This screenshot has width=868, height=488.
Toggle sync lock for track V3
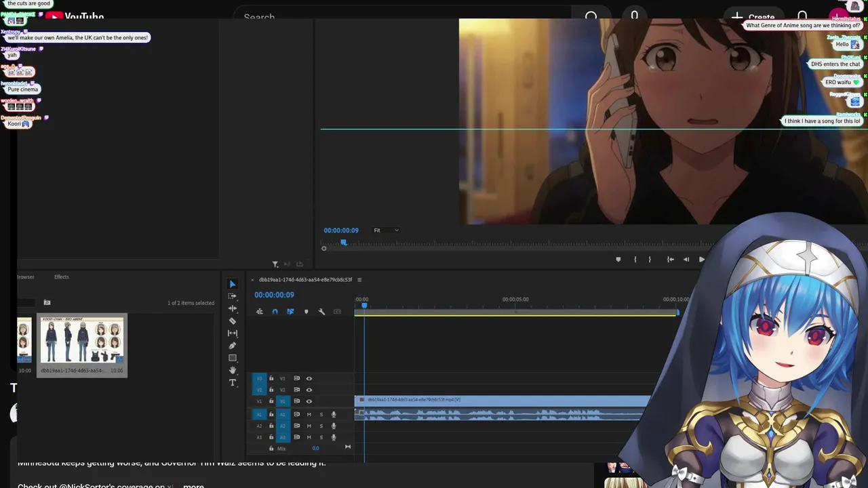[x=296, y=379]
